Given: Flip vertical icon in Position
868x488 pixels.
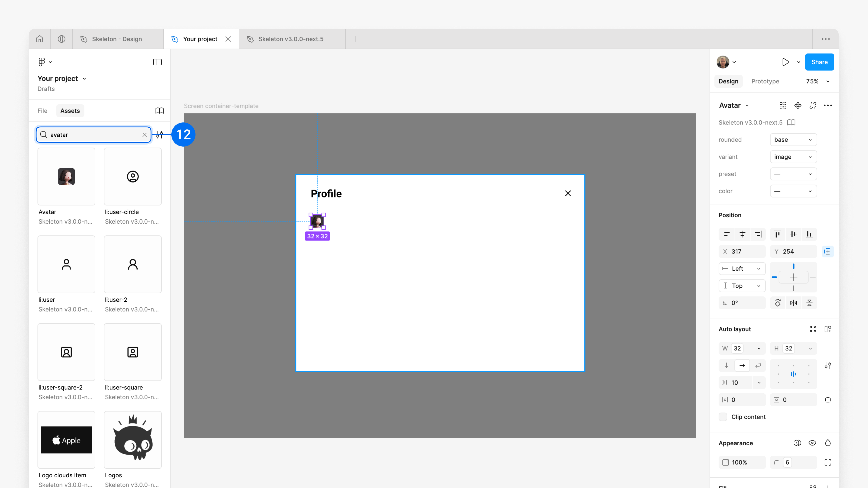Looking at the screenshot, I should point(809,303).
